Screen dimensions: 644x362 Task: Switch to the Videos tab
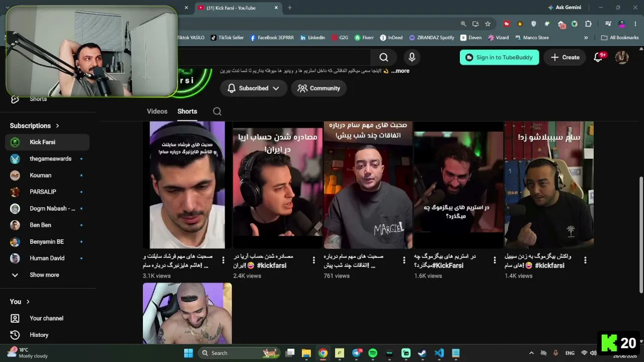point(157,112)
